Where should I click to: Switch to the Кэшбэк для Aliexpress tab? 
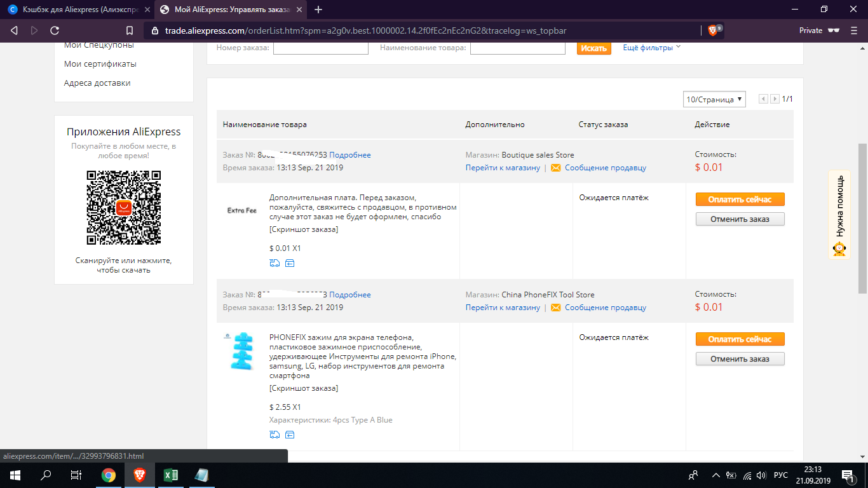pos(79,10)
